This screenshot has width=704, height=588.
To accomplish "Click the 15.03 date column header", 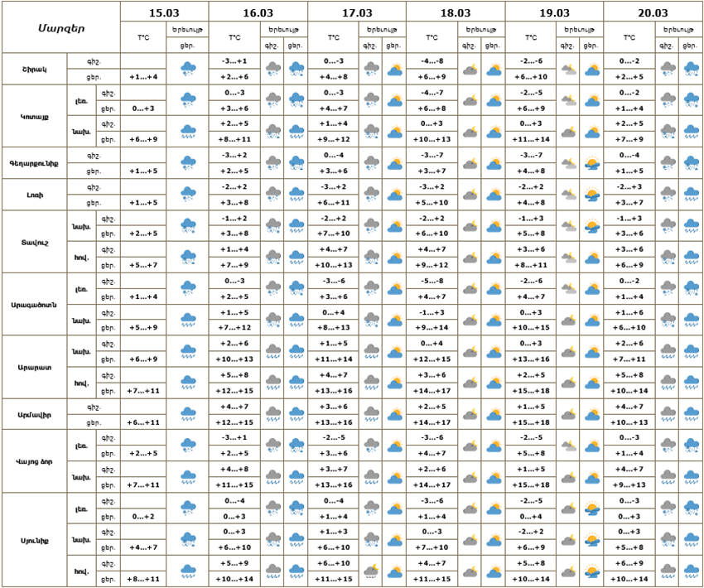I will (x=164, y=12).
